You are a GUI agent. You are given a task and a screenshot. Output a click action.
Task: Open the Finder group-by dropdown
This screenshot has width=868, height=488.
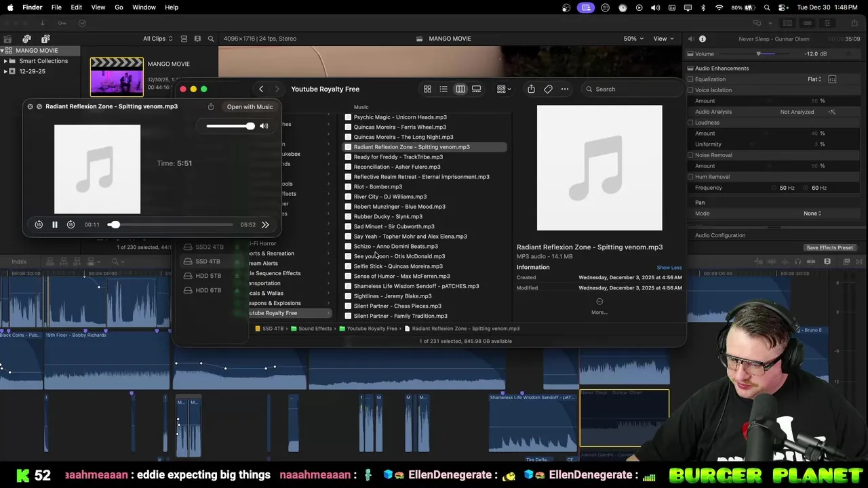pos(504,89)
